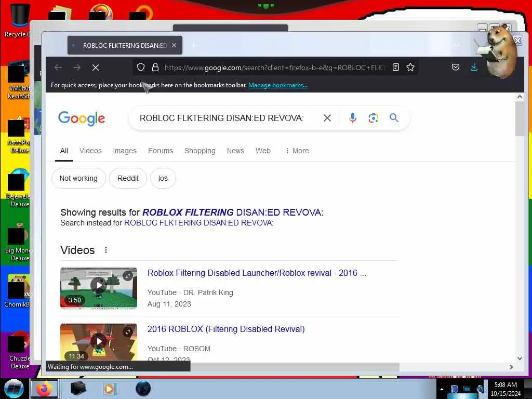The width and height of the screenshot is (532, 399).
Task: Open a new browser tab
Action: click(x=194, y=45)
